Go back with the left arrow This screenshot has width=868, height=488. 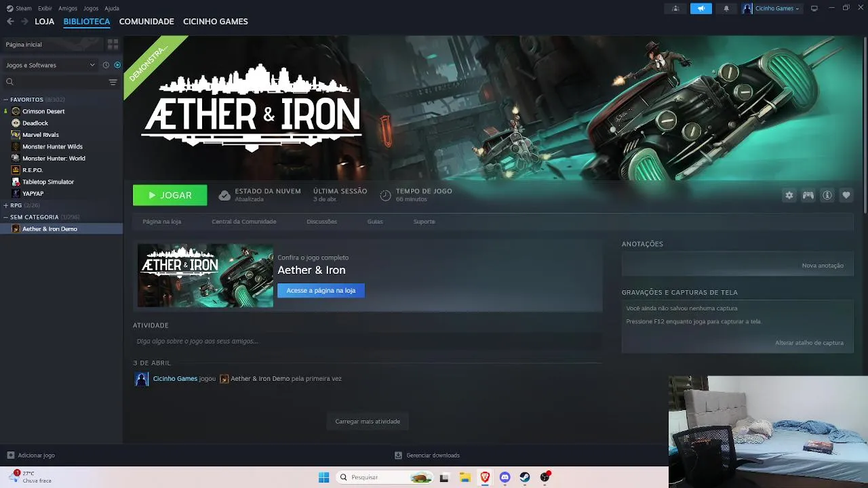(10, 22)
